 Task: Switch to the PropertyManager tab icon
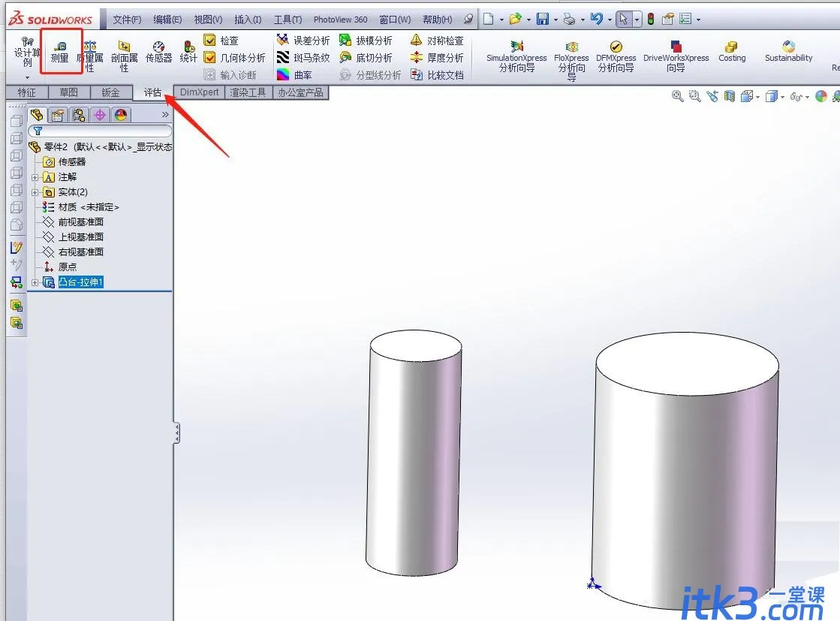(x=58, y=115)
